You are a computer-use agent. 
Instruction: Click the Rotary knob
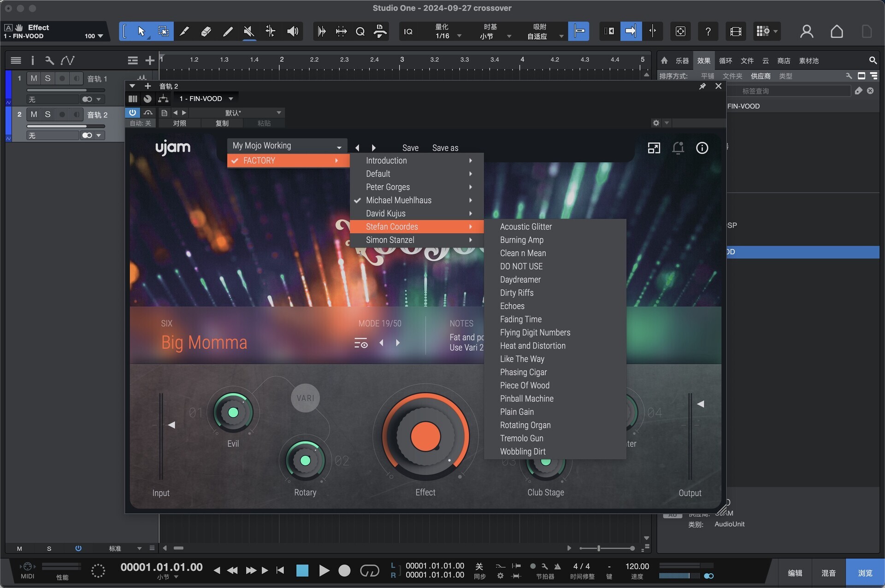tap(305, 460)
